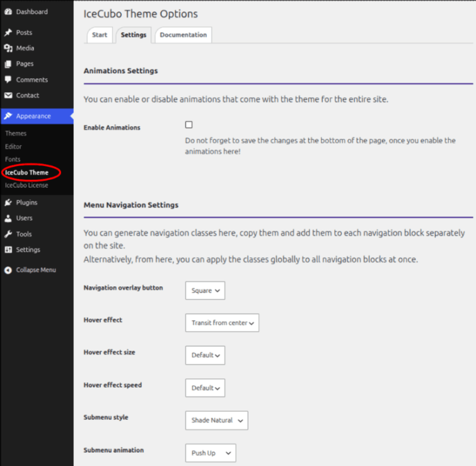
Task: Switch to the Start tab
Action: pos(100,35)
